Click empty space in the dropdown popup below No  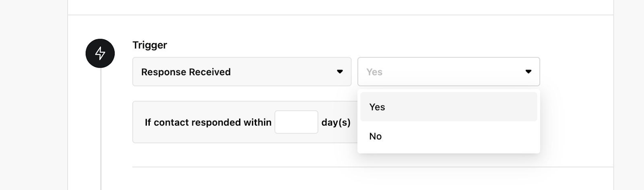click(449, 152)
